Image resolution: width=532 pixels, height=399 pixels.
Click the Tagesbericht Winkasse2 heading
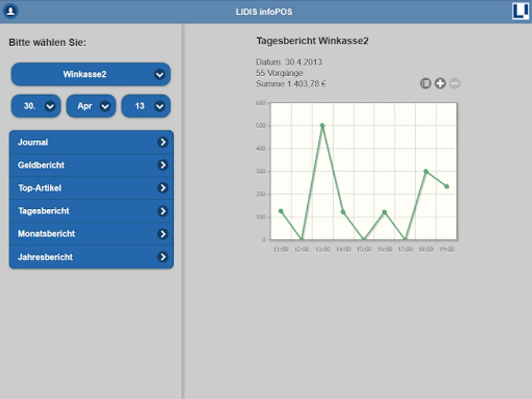point(313,41)
